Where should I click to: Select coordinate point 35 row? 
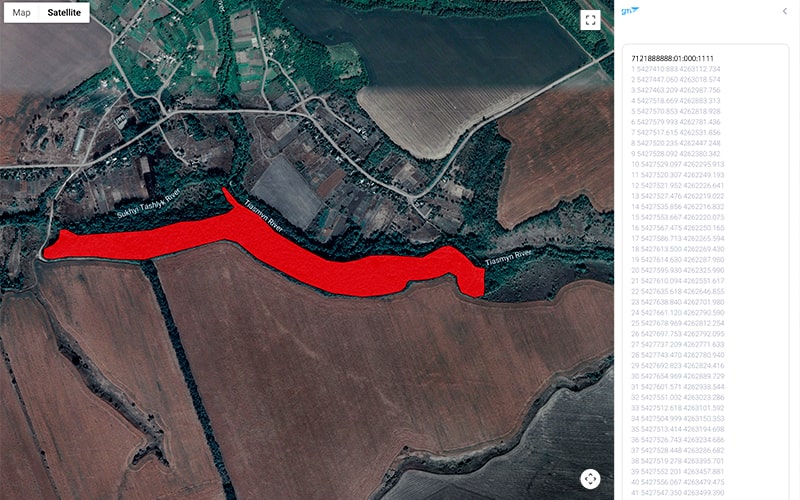[678, 430]
